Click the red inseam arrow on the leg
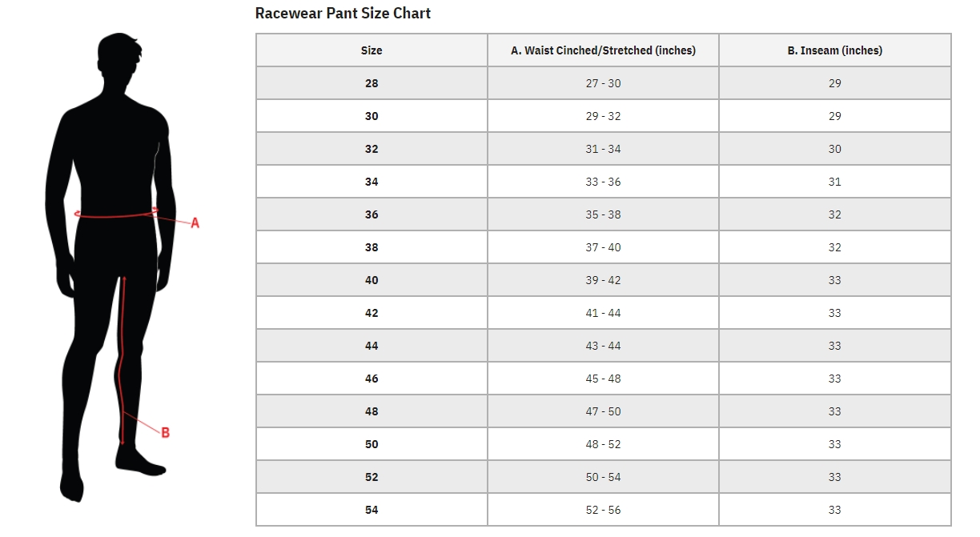 click(x=122, y=360)
